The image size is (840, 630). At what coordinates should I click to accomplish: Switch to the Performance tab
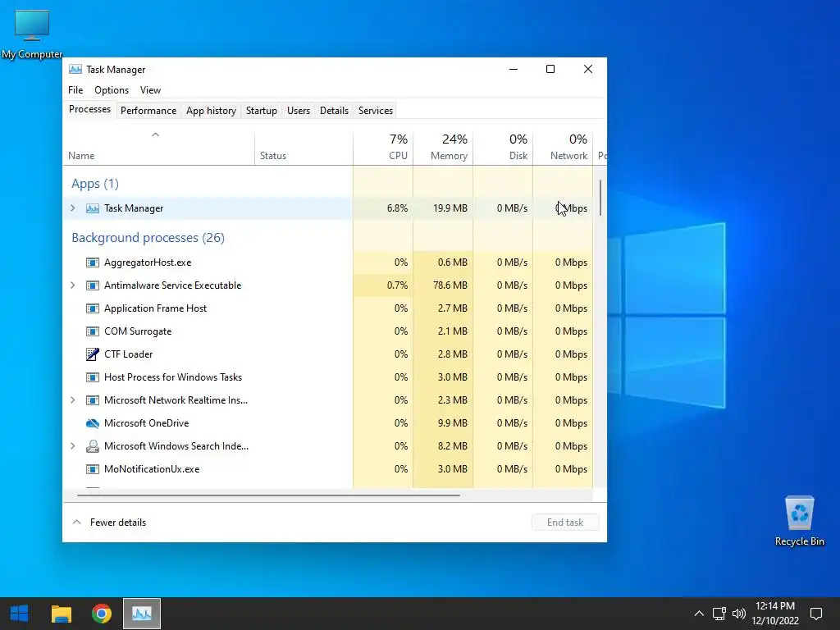pos(148,111)
